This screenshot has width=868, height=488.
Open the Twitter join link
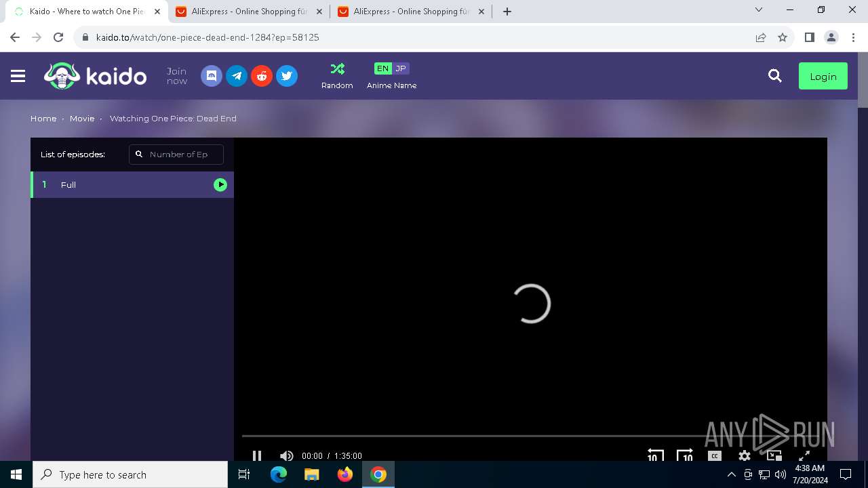pos(287,76)
